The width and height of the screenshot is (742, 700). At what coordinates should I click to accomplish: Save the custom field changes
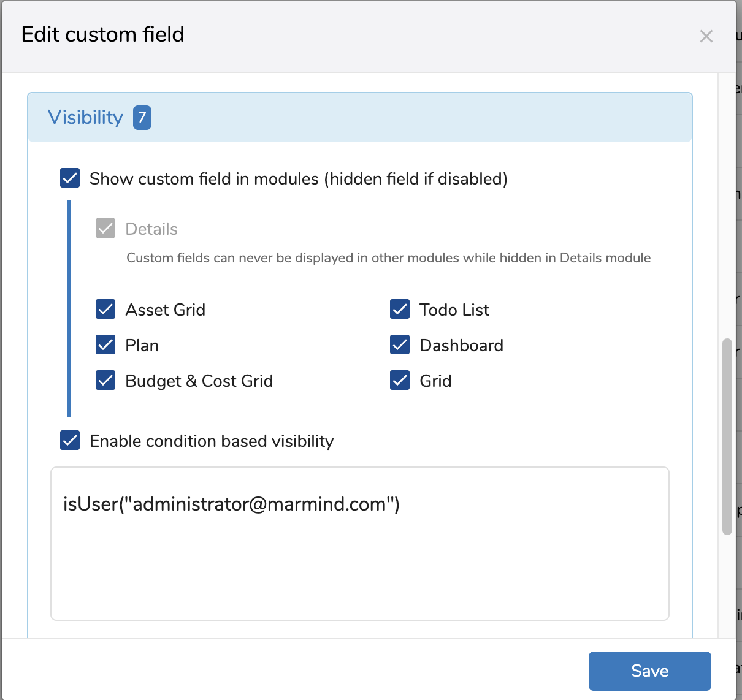tap(649, 671)
